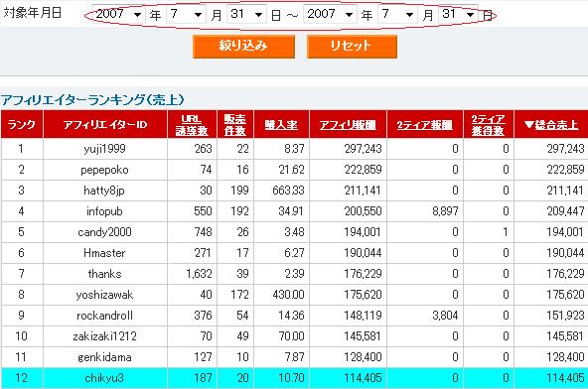Select highlighted affiliate ID chikyu3
Image resolution: width=588 pixels, height=389 pixels.
pyautogui.click(x=104, y=378)
